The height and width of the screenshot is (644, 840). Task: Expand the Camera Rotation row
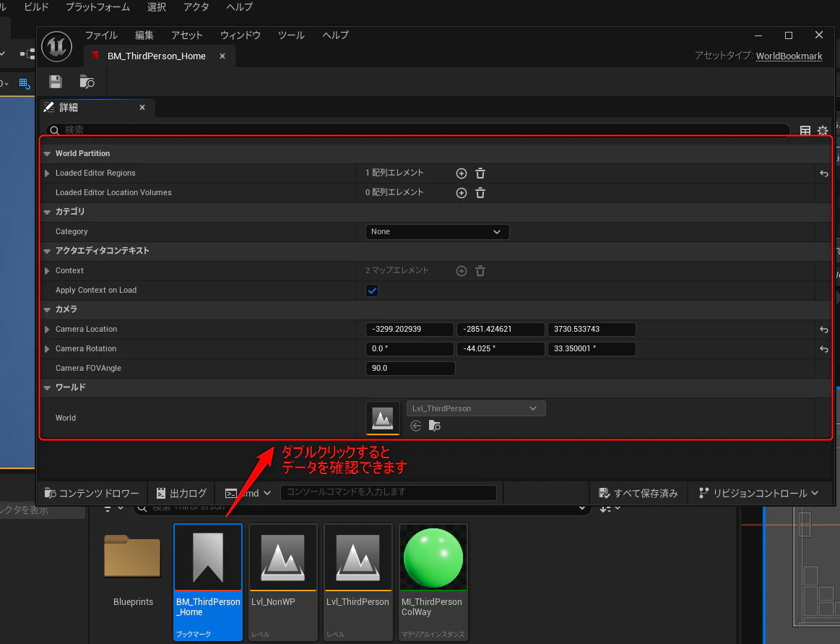coord(47,349)
